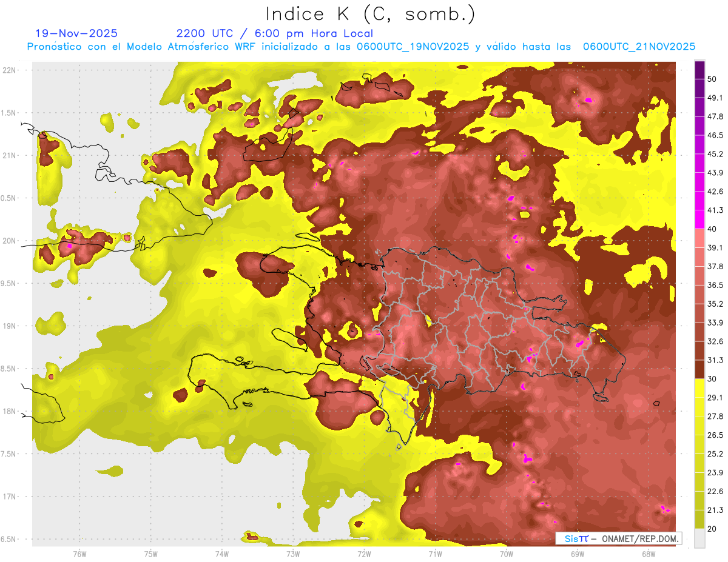Click the legend value '47.8'
The width and height of the screenshot is (728, 562).
[715, 116]
